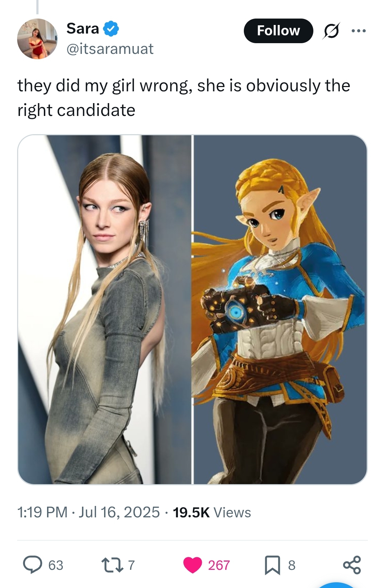Unlike the post via pink heart
The height and width of the screenshot is (588, 385).
tap(192, 565)
